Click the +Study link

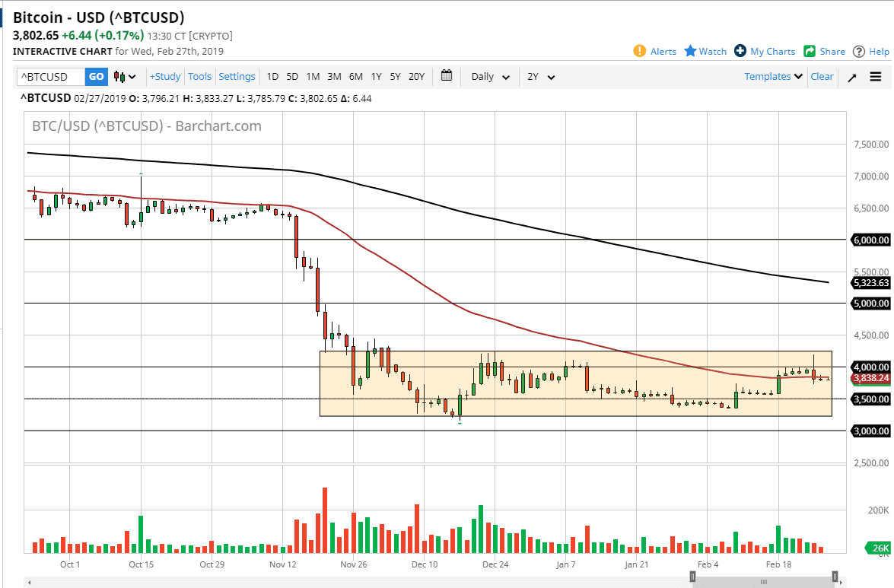tap(165, 76)
